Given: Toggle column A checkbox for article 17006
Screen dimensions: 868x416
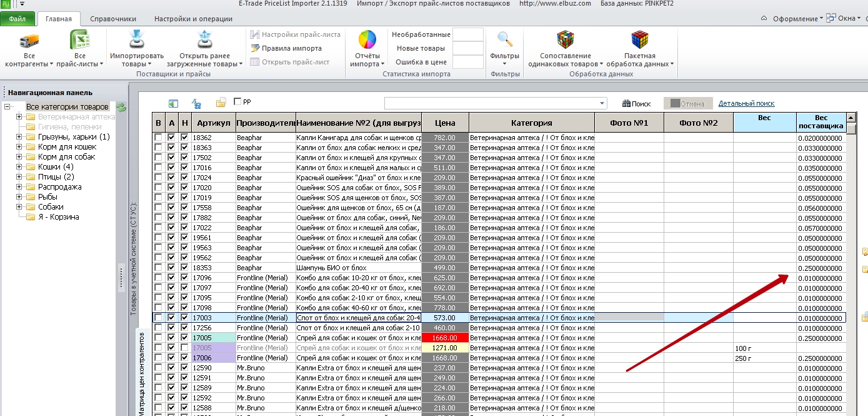Looking at the screenshot, I should click(x=172, y=358).
